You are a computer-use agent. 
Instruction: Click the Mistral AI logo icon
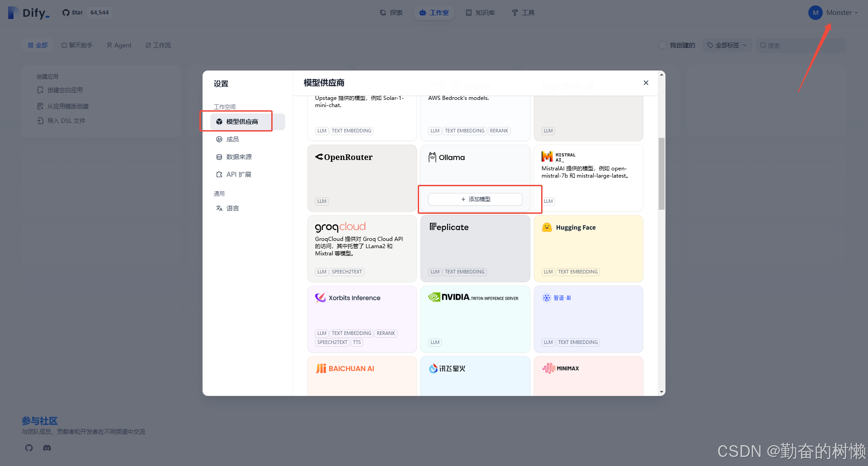click(547, 157)
